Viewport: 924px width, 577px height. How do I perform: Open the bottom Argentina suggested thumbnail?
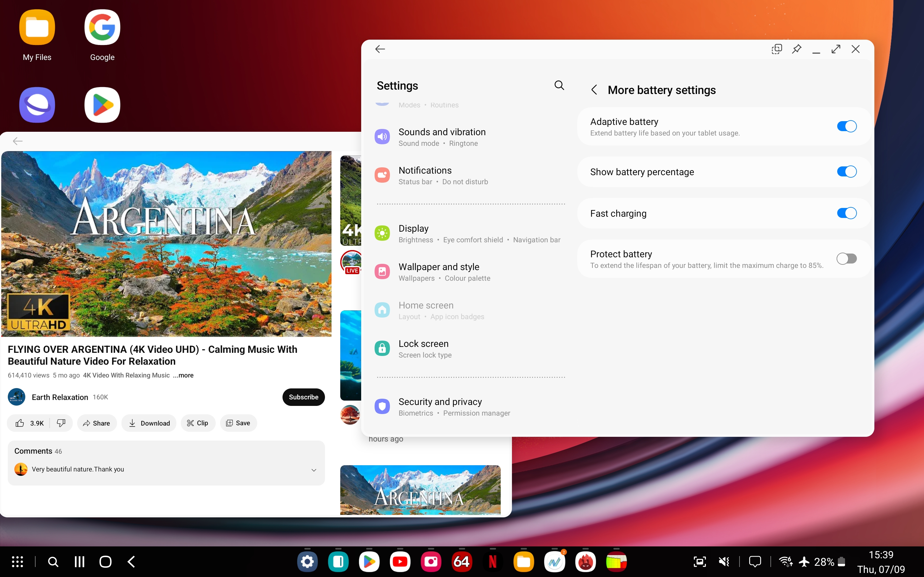[420, 490]
